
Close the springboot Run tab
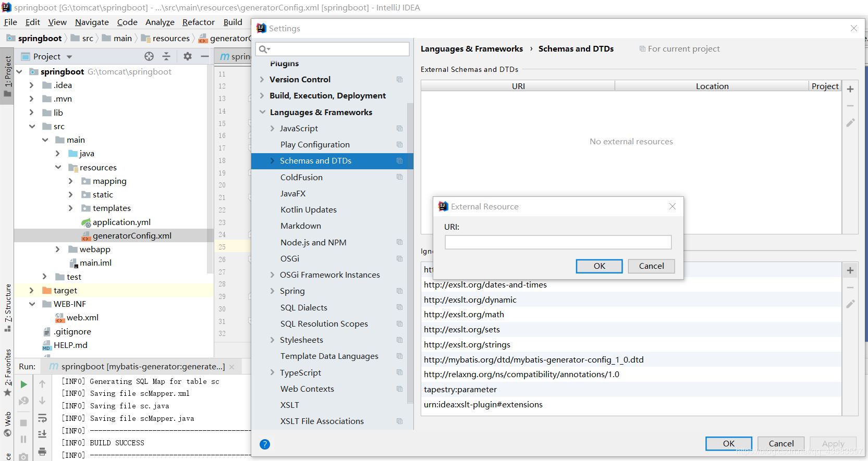[x=232, y=367]
